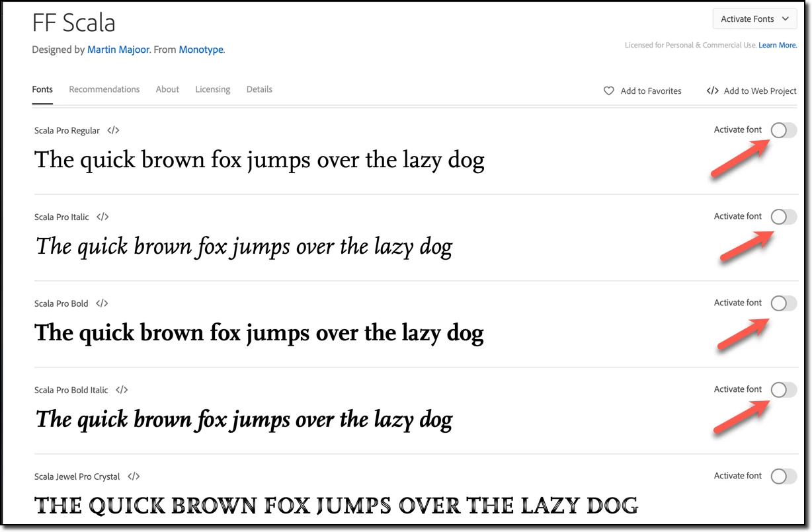Switch to the Recommendations tab
This screenshot has height=532, width=812.
(x=104, y=89)
